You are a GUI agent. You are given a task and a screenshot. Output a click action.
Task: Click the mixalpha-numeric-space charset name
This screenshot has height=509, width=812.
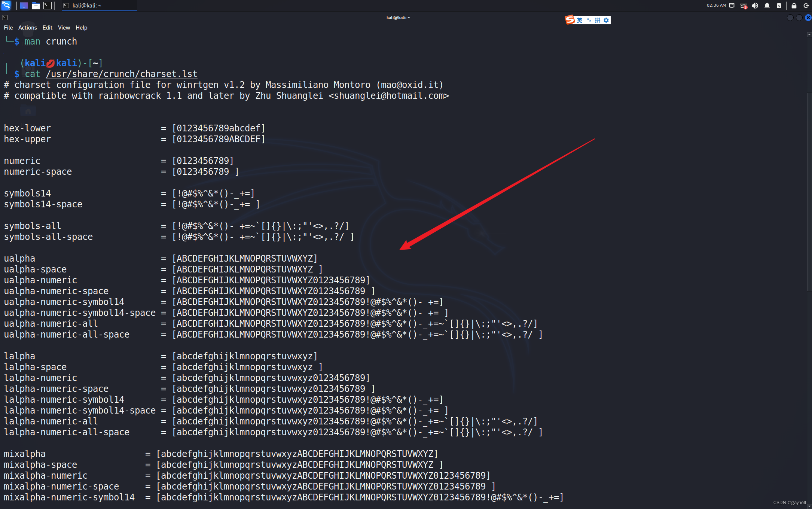(x=61, y=487)
